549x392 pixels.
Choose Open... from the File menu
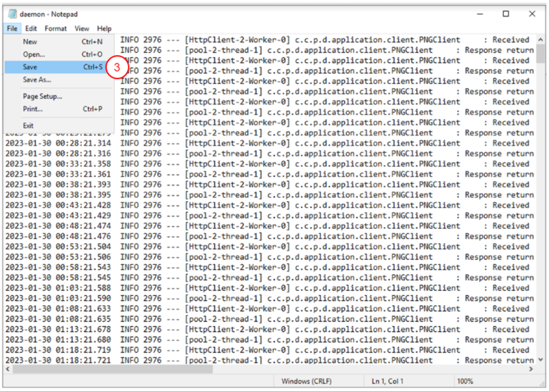pos(59,54)
